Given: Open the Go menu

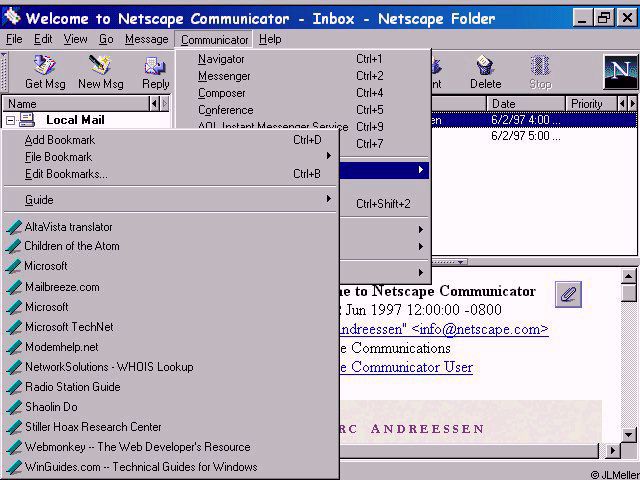Looking at the screenshot, I should point(106,39).
